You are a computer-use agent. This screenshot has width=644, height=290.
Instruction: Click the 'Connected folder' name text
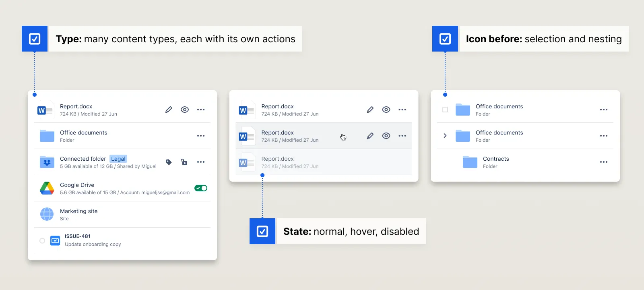coord(83,159)
